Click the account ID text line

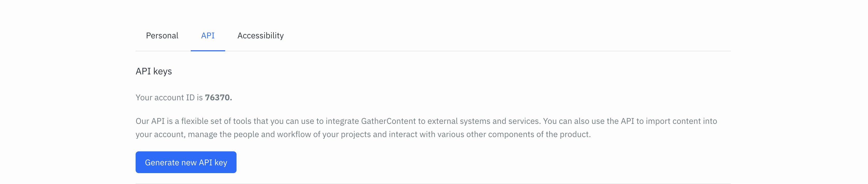coord(184,97)
